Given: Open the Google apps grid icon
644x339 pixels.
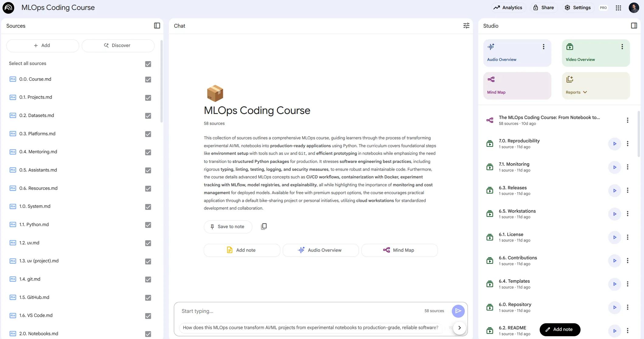Looking at the screenshot, I should point(618,8).
